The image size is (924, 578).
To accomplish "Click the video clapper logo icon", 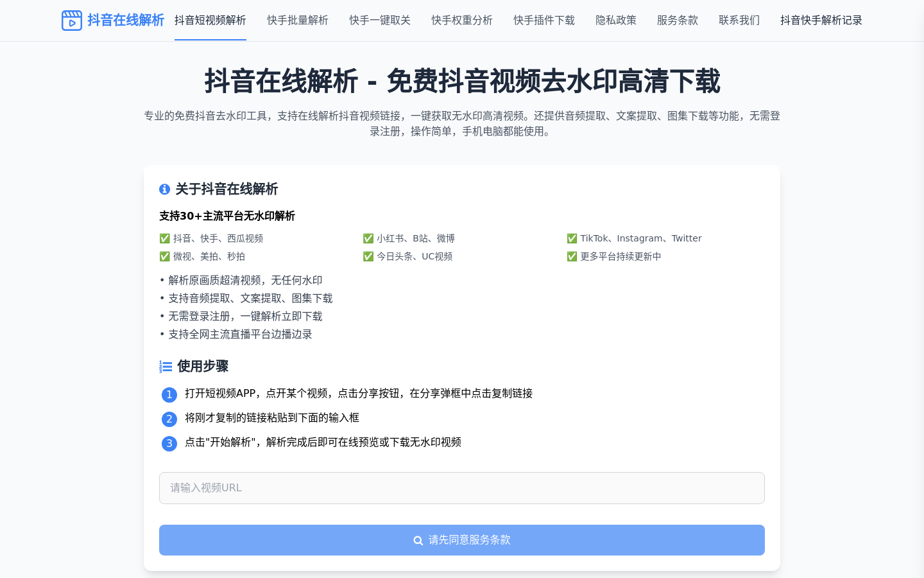I will pyautogui.click(x=72, y=21).
